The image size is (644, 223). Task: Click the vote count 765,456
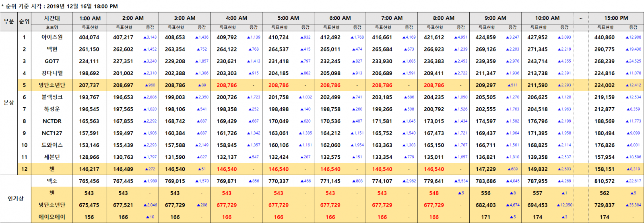click(89, 181)
